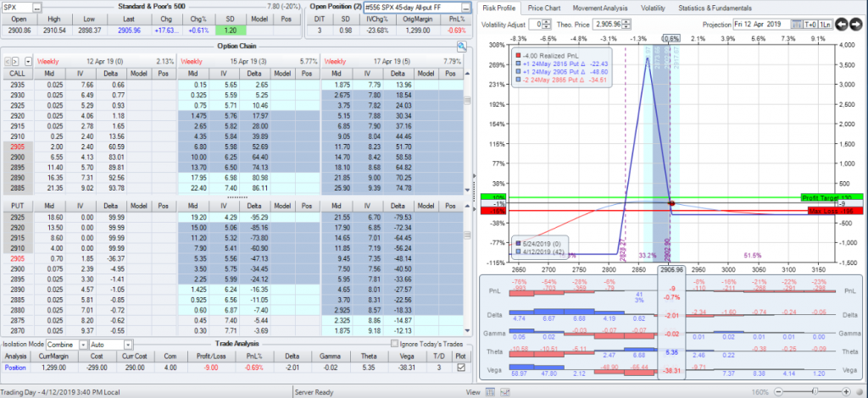Click the Profit Target green label
The image size is (868, 398).
(832, 197)
